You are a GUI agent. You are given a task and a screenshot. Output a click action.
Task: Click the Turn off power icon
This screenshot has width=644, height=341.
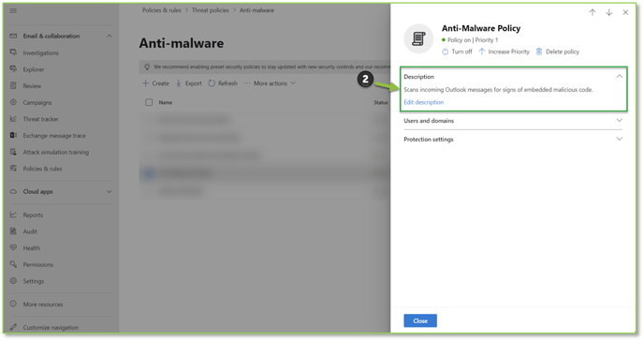coord(445,52)
